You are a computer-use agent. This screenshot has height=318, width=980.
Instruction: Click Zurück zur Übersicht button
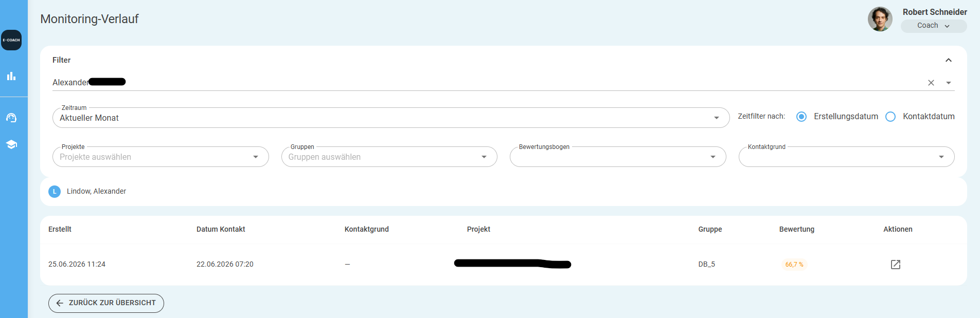pos(106,303)
